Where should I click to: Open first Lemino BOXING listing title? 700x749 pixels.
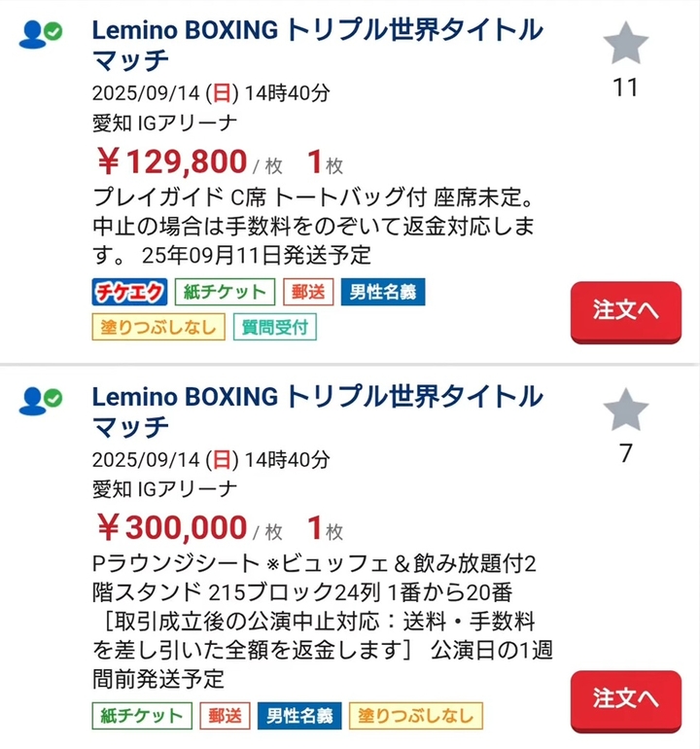(317, 44)
